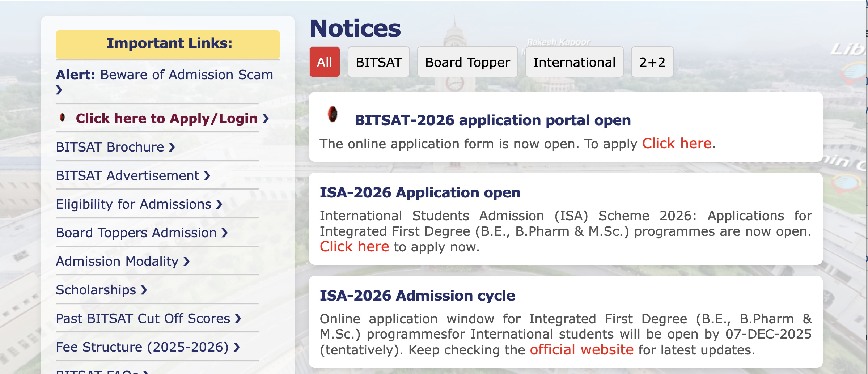The image size is (868, 374).
Task: Open the Apply/Login page
Action: click(166, 118)
